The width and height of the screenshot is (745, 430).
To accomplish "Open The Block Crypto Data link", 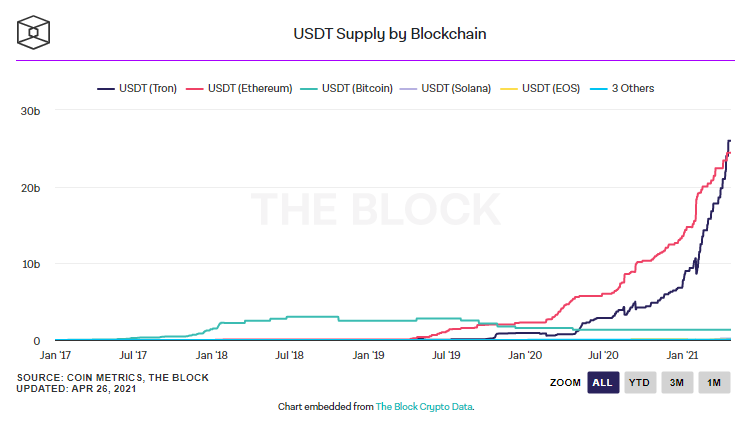I will click(x=424, y=407).
